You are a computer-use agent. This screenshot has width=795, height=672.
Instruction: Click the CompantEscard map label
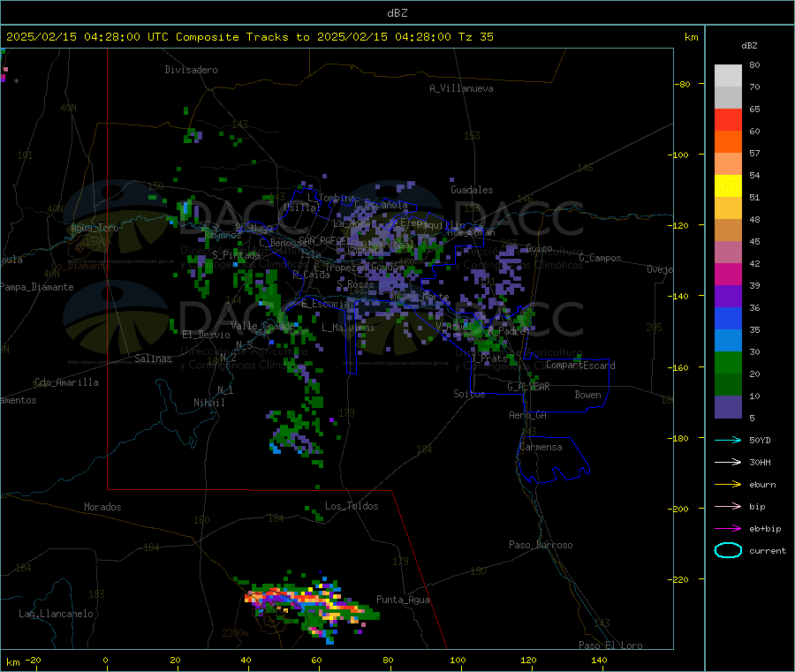580,366
